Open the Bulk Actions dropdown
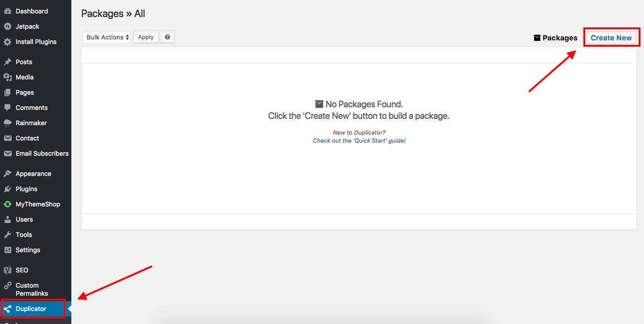This screenshot has width=644, height=324. 107,37
